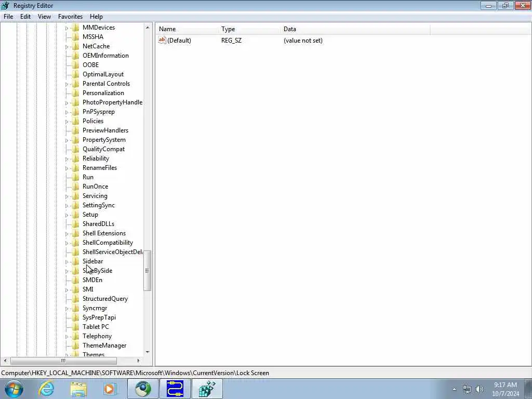The height and width of the screenshot is (399, 532).
Task: Click the horizontal scroll right arrow
Action: [138, 361]
